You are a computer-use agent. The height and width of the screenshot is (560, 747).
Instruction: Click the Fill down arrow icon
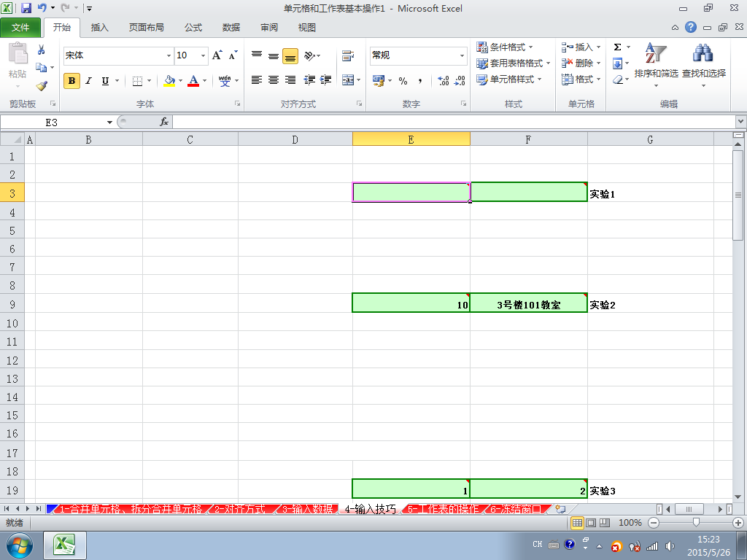point(617,63)
